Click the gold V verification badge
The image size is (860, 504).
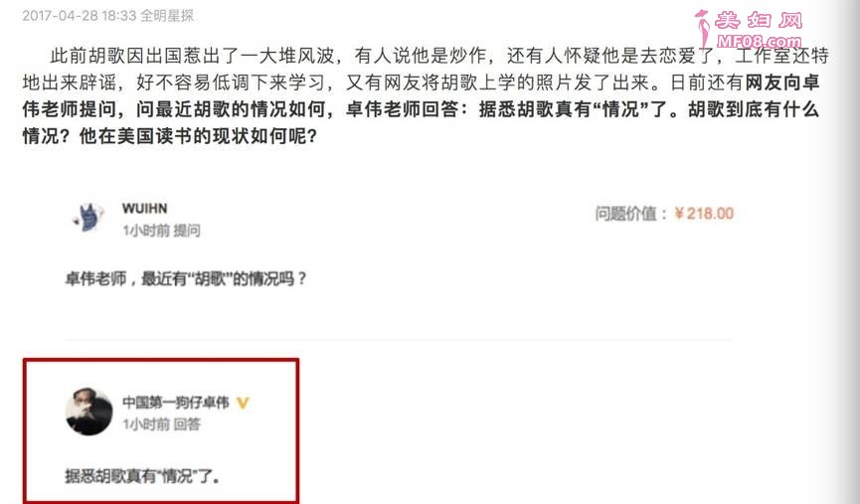[x=243, y=403]
